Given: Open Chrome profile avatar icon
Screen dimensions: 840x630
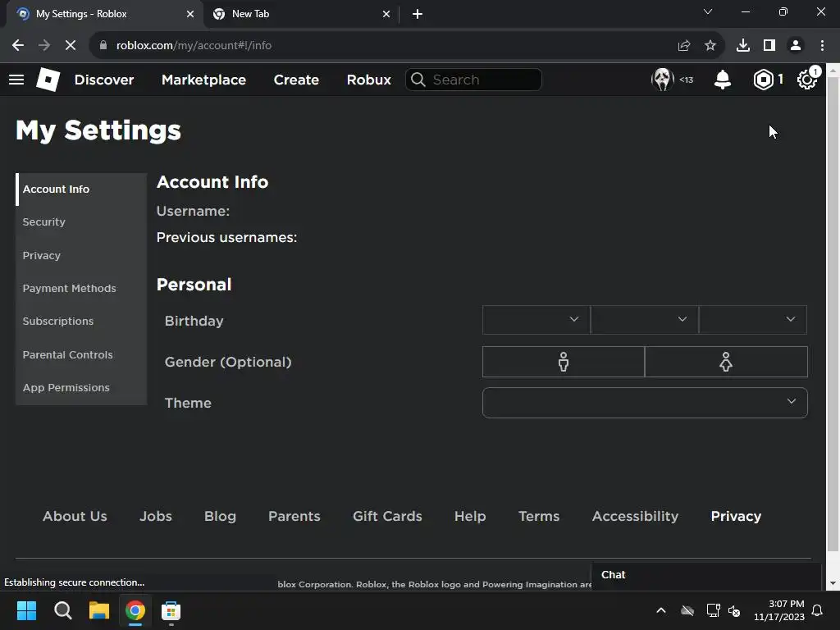Looking at the screenshot, I should click(796, 46).
